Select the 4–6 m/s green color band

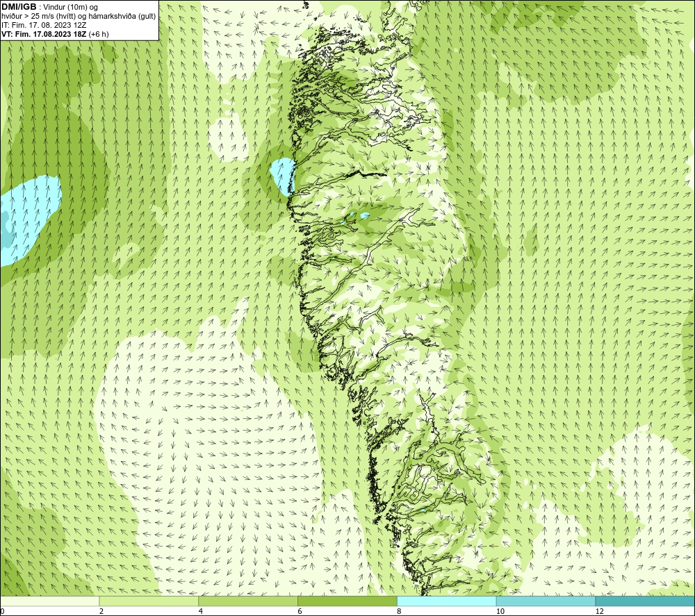point(248,601)
